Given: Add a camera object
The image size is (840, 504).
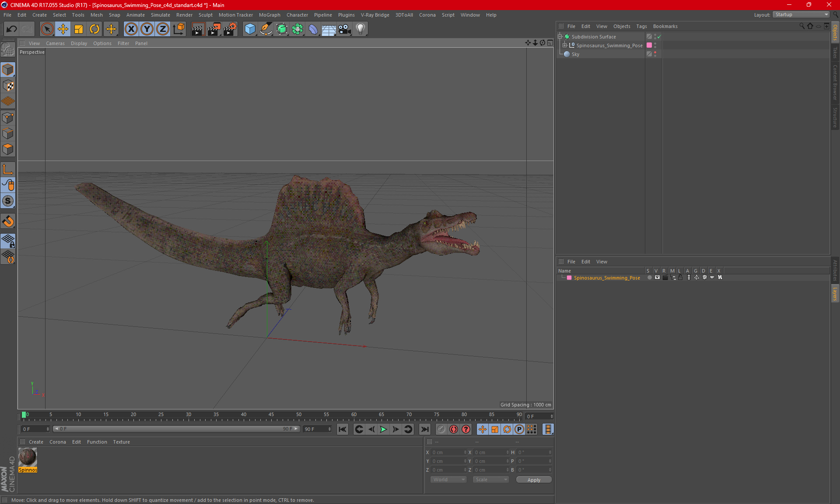Looking at the screenshot, I should 345,29.
